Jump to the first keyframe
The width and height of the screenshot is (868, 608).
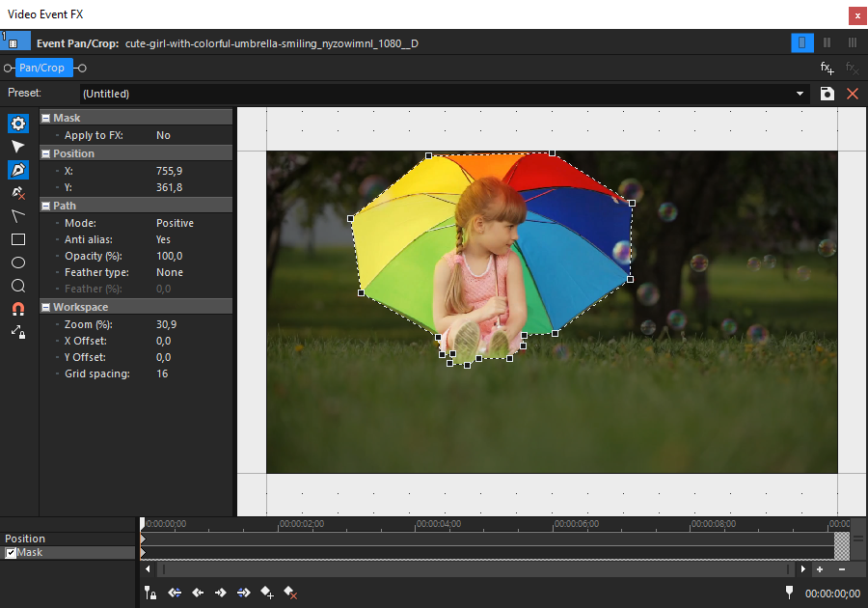coord(175,593)
